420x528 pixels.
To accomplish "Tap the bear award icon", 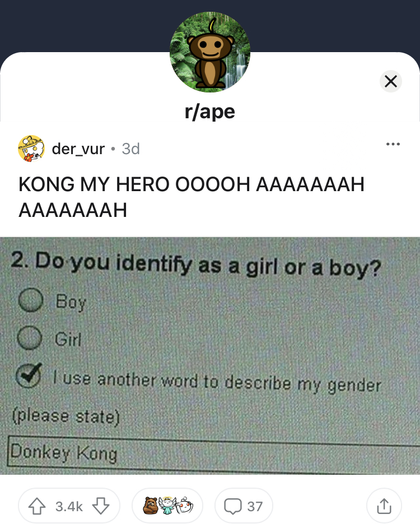I will 151,506.
